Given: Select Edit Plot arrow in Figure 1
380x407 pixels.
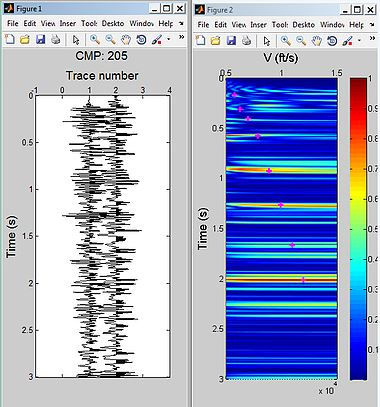Looking at the screenshot, I should [76, 40].
